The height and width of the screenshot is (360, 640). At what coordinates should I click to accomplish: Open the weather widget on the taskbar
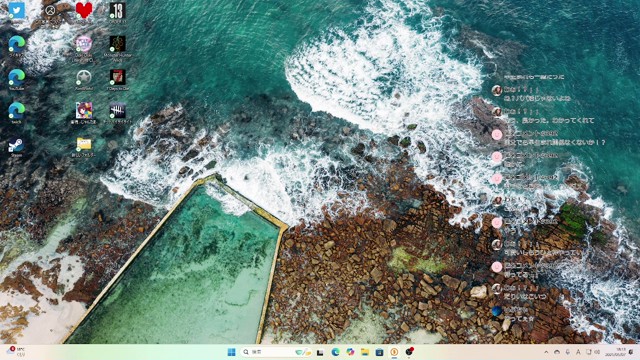16,352
